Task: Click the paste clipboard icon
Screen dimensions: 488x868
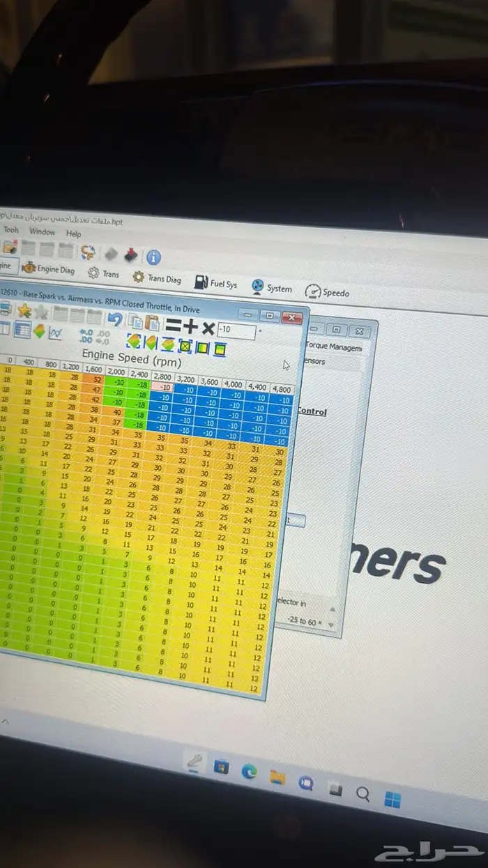Action: pos(151,322)
